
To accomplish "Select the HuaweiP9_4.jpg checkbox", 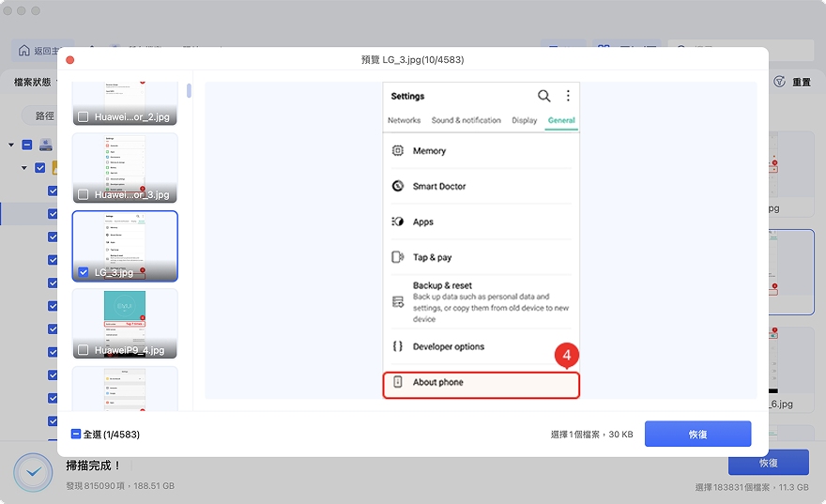I will click(x=84, y=351).
